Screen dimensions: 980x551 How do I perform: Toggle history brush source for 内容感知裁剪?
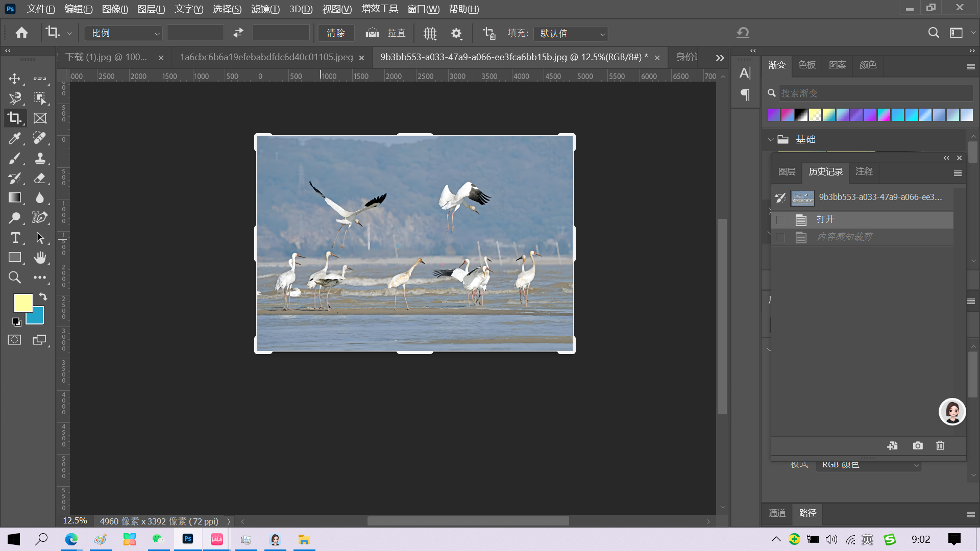pos(780,237)
